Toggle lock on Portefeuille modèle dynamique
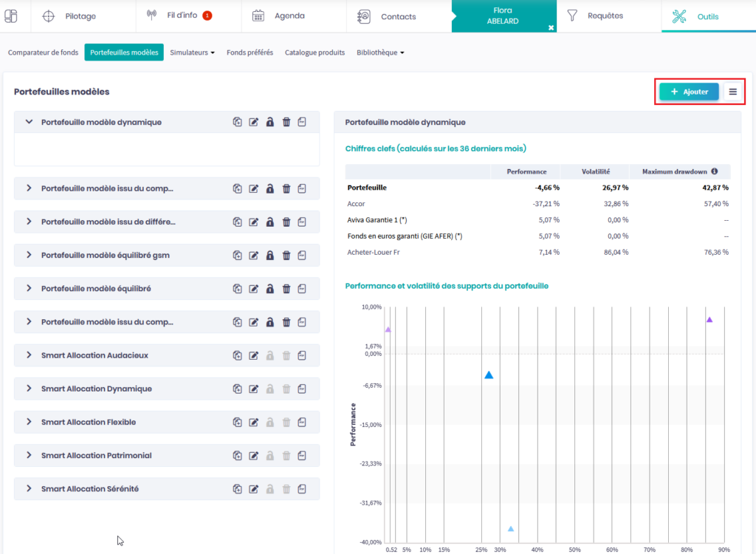 pos(270,123)
